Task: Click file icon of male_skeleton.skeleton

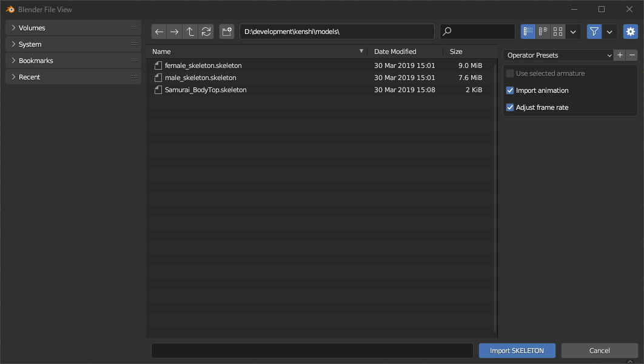Action: coord(158,78)
